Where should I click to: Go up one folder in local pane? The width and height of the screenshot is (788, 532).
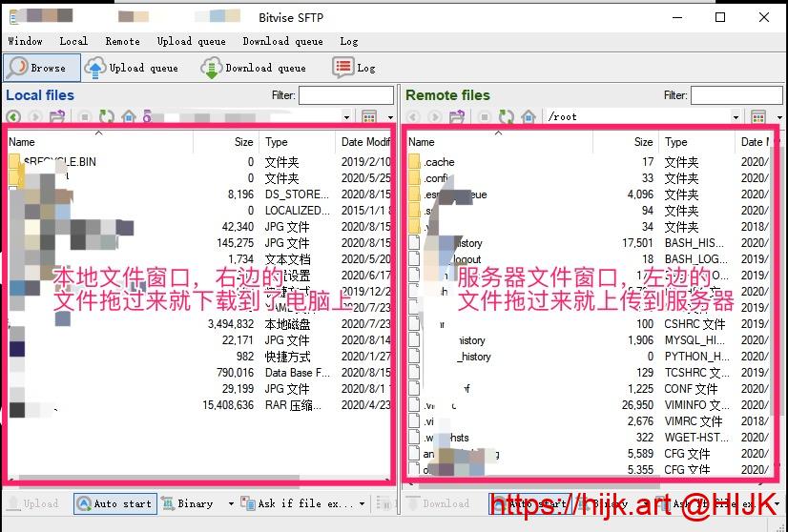click(x=57, y=117)
